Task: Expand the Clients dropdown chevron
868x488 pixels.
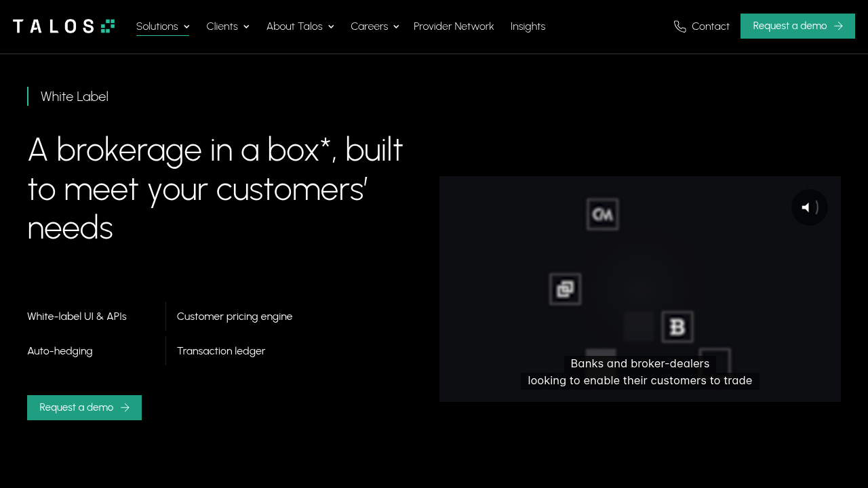Action: pyautogui.click(x=246, y=26)
